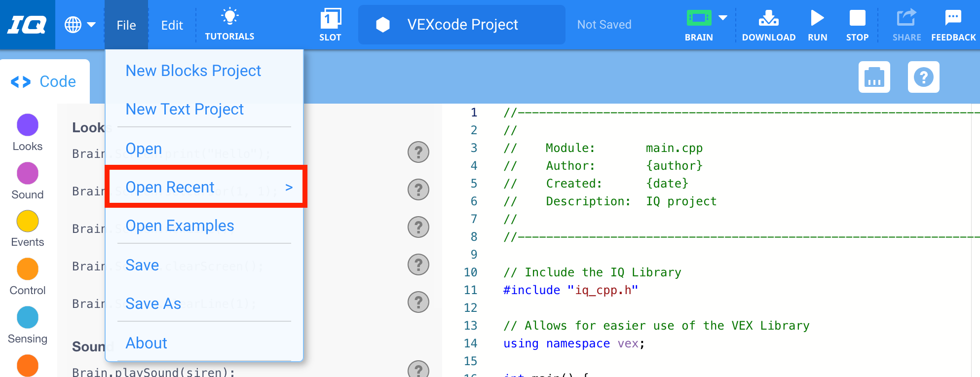The height and width of the screenshot is (377, 980).
Task: Open the File menu
Action: [x=126, y=25]
